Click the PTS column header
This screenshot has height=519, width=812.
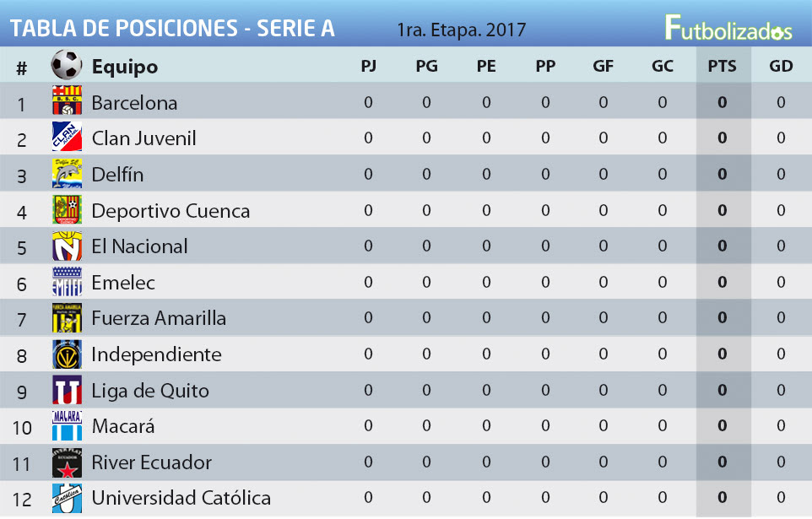(722, 66)
